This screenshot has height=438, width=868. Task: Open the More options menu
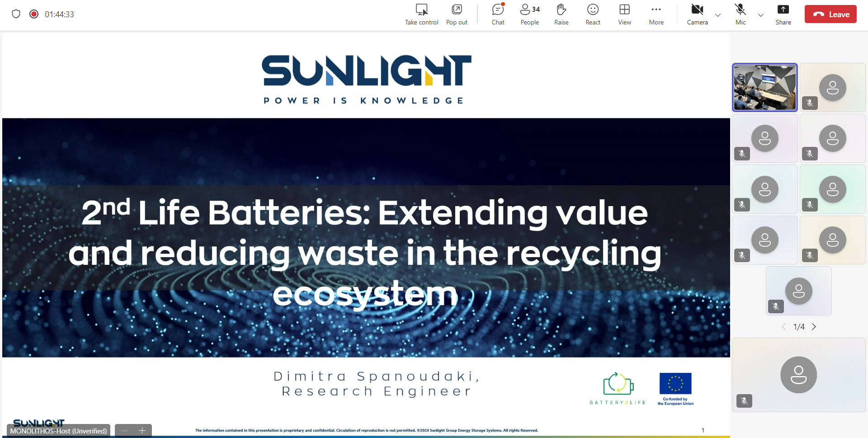pos(656,14)
